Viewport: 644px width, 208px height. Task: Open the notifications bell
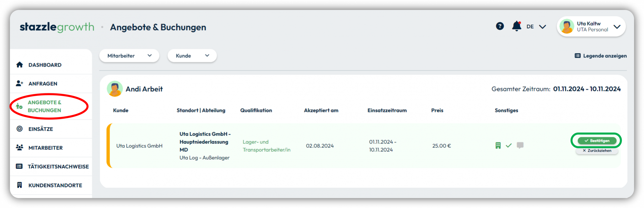click(x=516, y=26)
